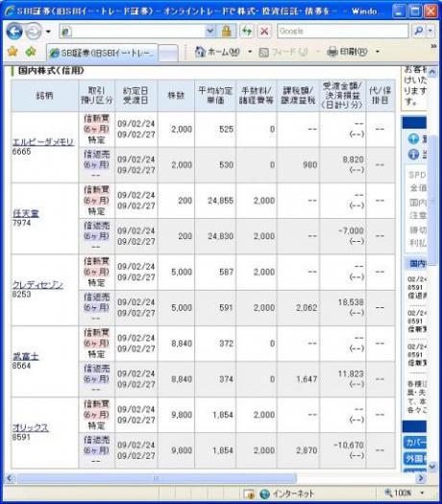
Task: Open search provider options dropdown
Action: point(430,31)
